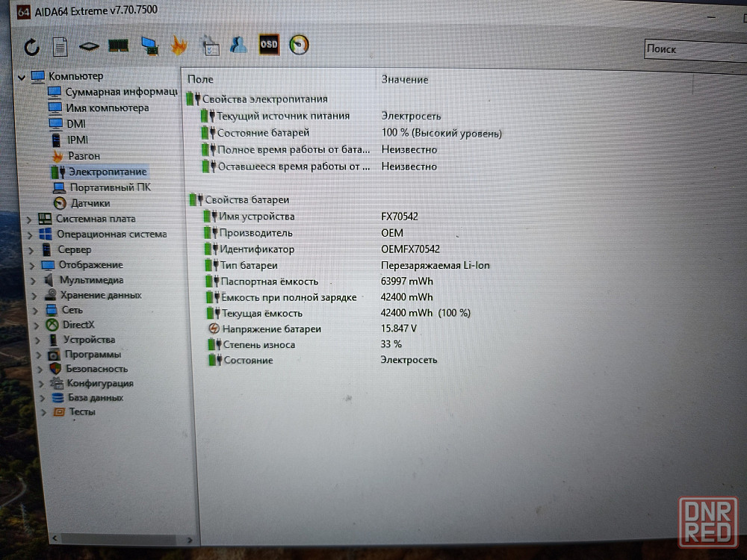Click the green RAM module toolbar icon
This screenshot has height=560, width=747.
coord(119,46)
